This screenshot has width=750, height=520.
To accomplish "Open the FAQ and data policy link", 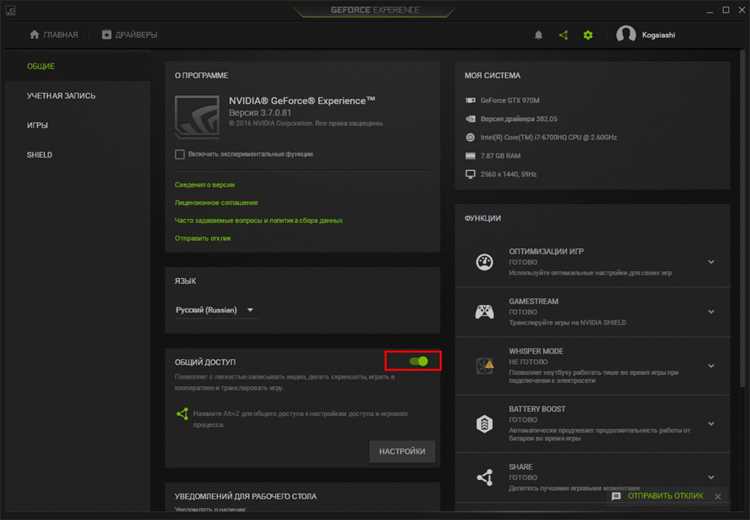I will pyautogui.click(x=258, y=221).
